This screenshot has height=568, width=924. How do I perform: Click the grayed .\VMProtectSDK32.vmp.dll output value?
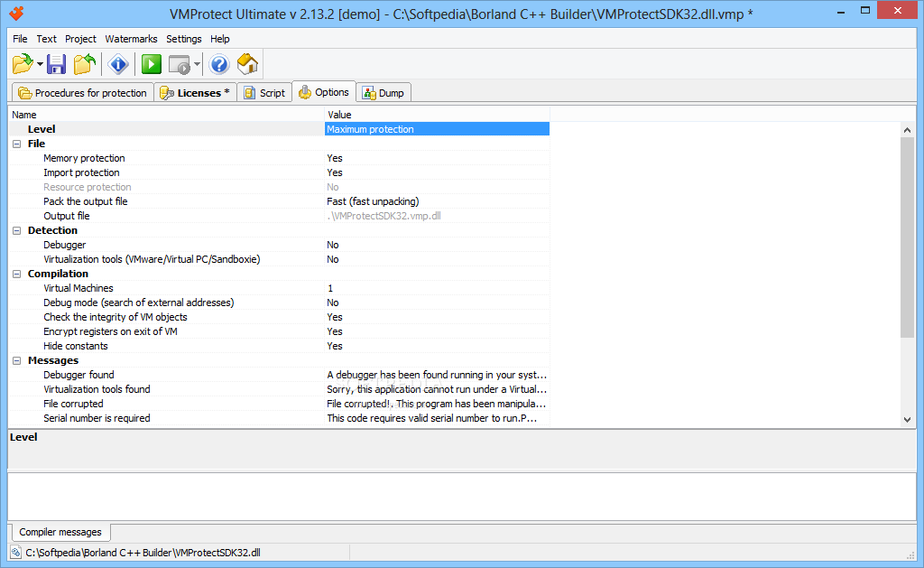(383, 216)
